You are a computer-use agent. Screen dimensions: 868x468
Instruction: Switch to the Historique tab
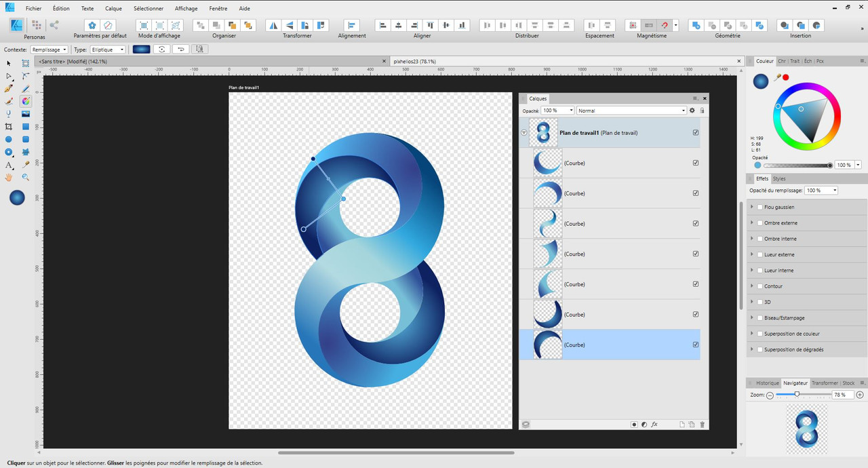[767, 383]
